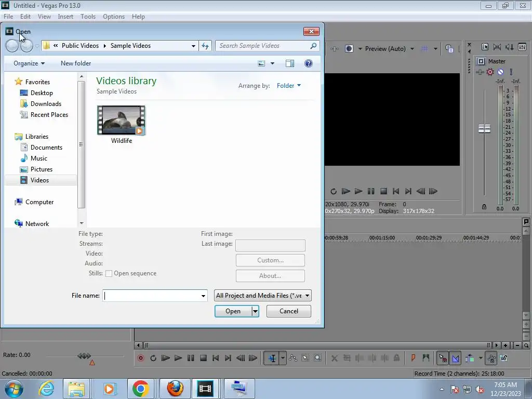Select Downloads in the navigation pane
Viewport: 532px width, 399px height.
(46, 104)
